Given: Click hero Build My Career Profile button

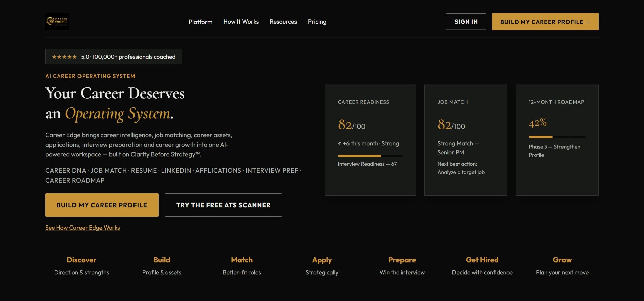Looking at the screenshot, I should click(x=102, y=205).
